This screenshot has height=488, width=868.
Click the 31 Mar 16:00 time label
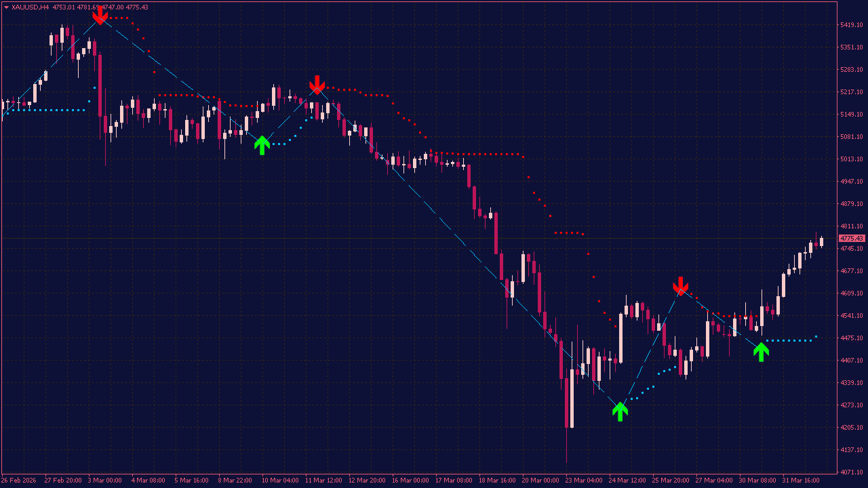(799, 480)
